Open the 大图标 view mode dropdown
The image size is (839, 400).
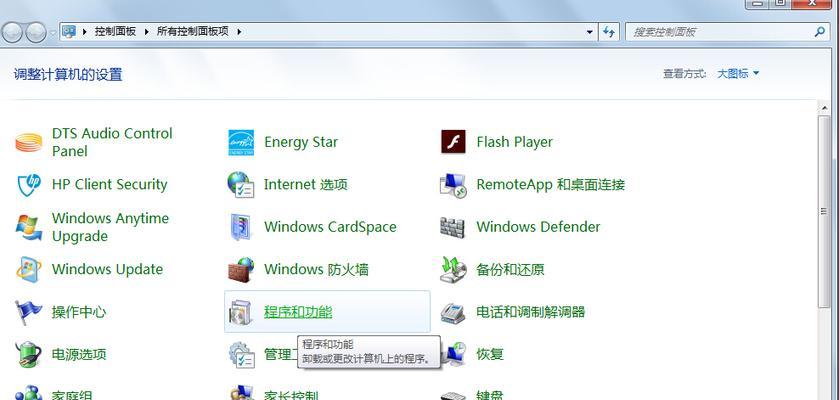738,74
